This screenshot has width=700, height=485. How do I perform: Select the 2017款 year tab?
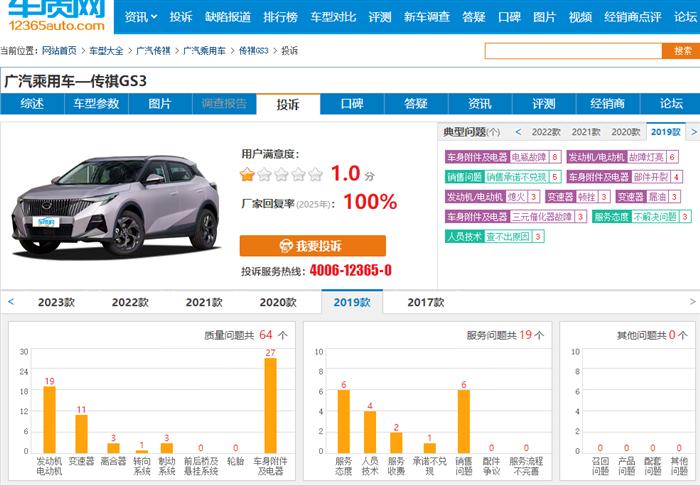[425, 302]
